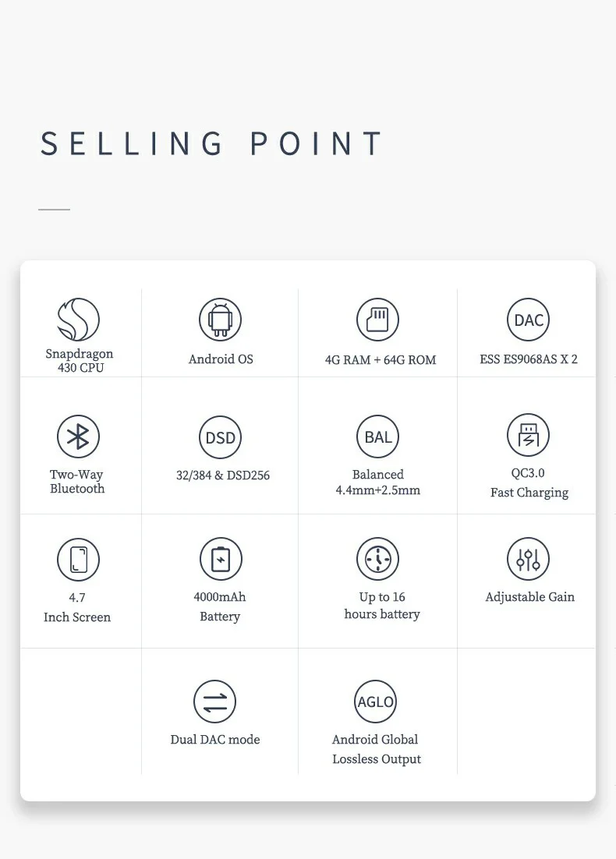Click the 4.7 inch screen phone icon
This screenshot has width=616, height=859.
(78, 560)
